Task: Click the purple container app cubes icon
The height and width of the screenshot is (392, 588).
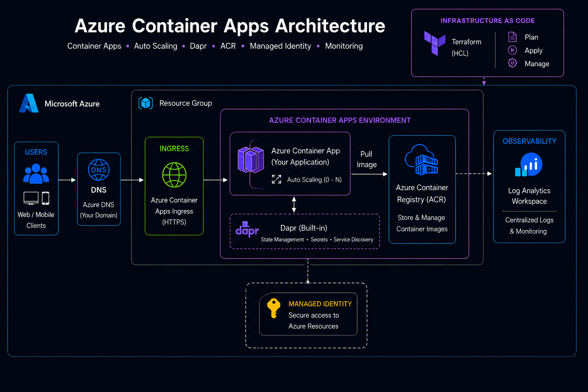Action: (251, 160)
